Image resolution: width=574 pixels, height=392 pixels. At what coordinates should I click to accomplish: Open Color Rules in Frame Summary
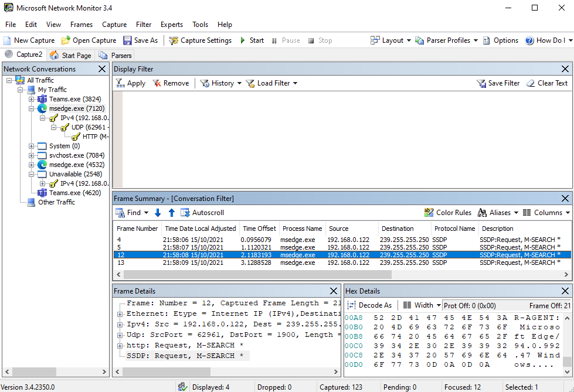point(447,213)
